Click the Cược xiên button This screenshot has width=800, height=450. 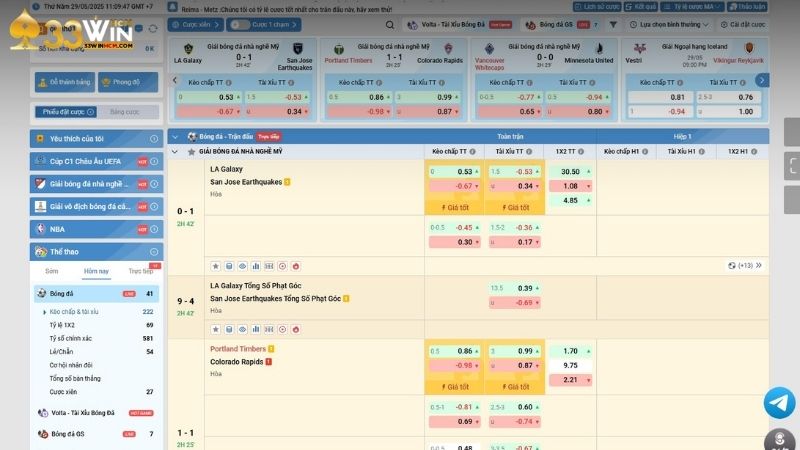point(196,24)
